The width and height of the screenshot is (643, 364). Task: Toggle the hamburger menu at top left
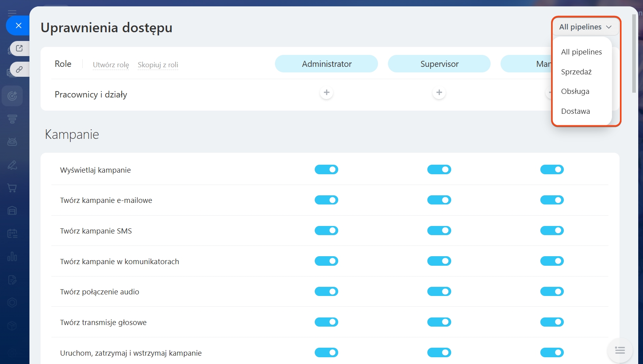[12, 13]
